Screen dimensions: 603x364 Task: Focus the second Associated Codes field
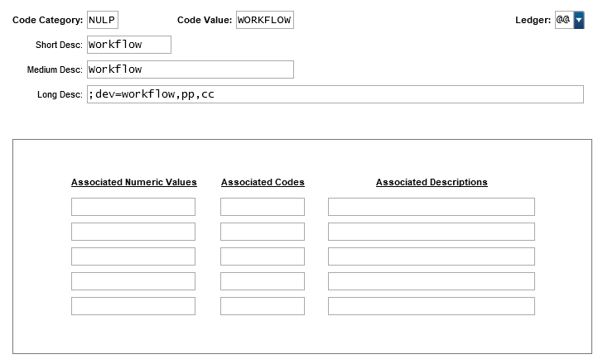click(263, 232)
